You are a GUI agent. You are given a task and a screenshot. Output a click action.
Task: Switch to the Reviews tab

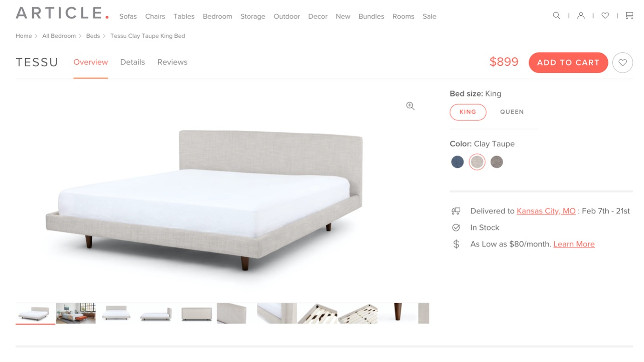coord(172,62)
